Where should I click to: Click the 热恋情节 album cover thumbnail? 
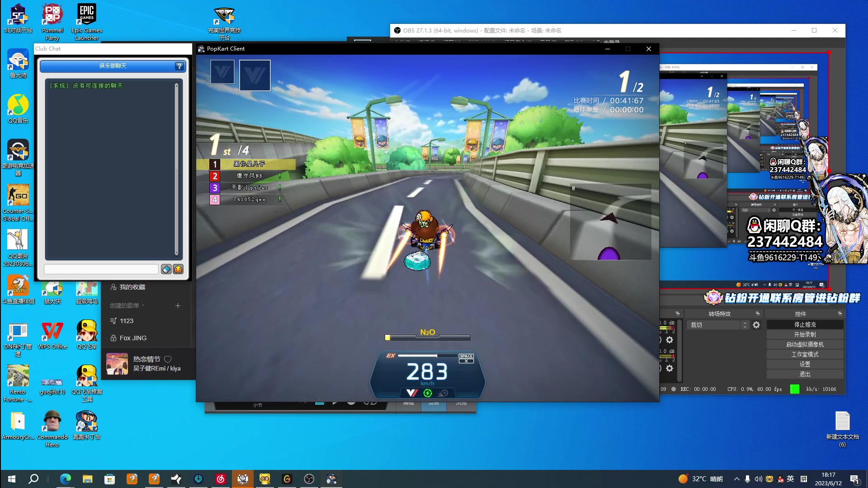pos(117,363)
